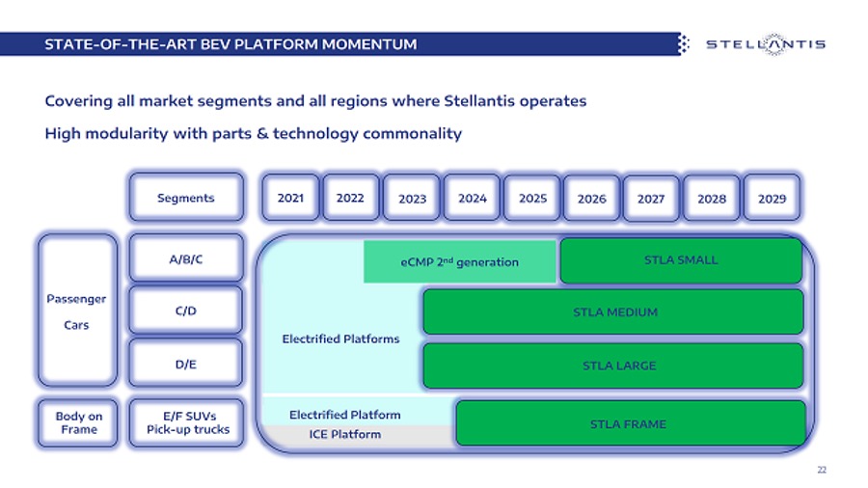Select the E/F SUVs Pick-up trucks box

[x=186, y=422]
